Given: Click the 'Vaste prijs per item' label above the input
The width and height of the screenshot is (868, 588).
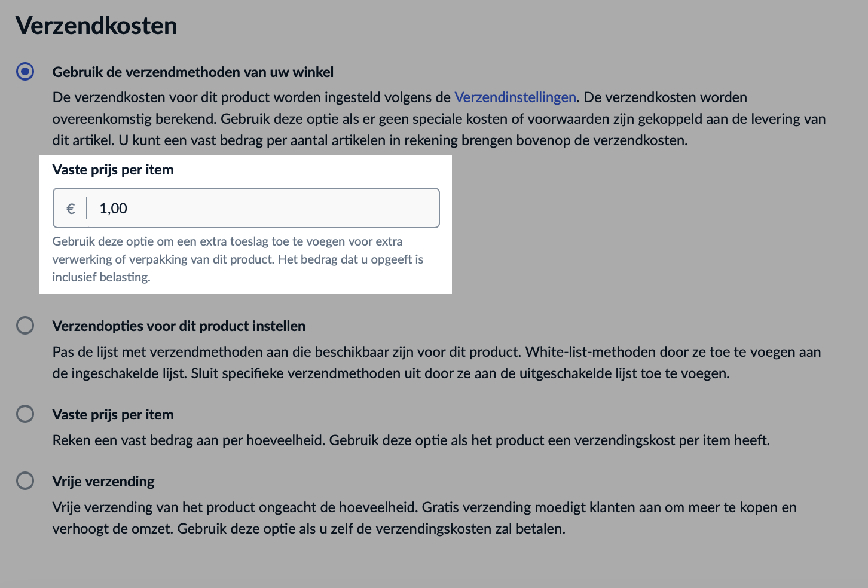Looking at the screenshot, I should point(113,170).
